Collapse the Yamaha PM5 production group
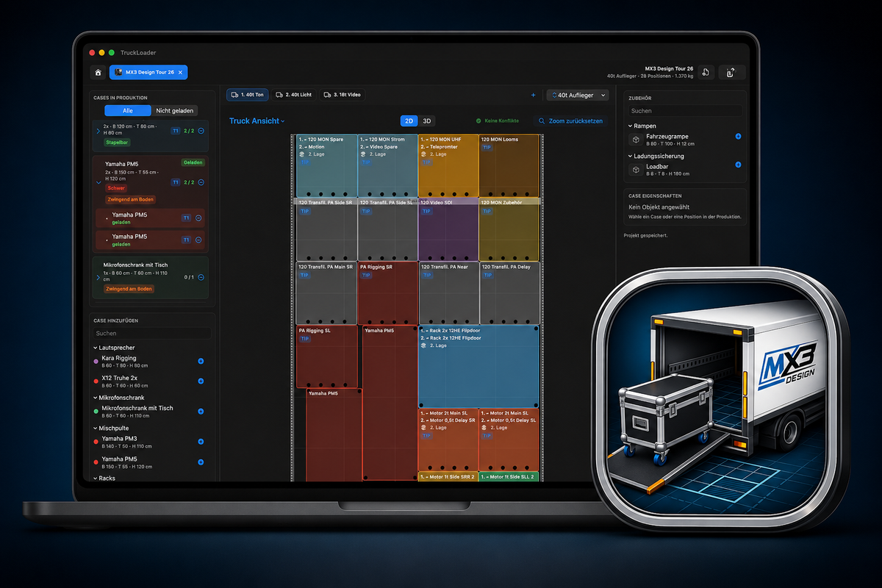This screenshot has width=882, height=588. click(x=98, y=182)
